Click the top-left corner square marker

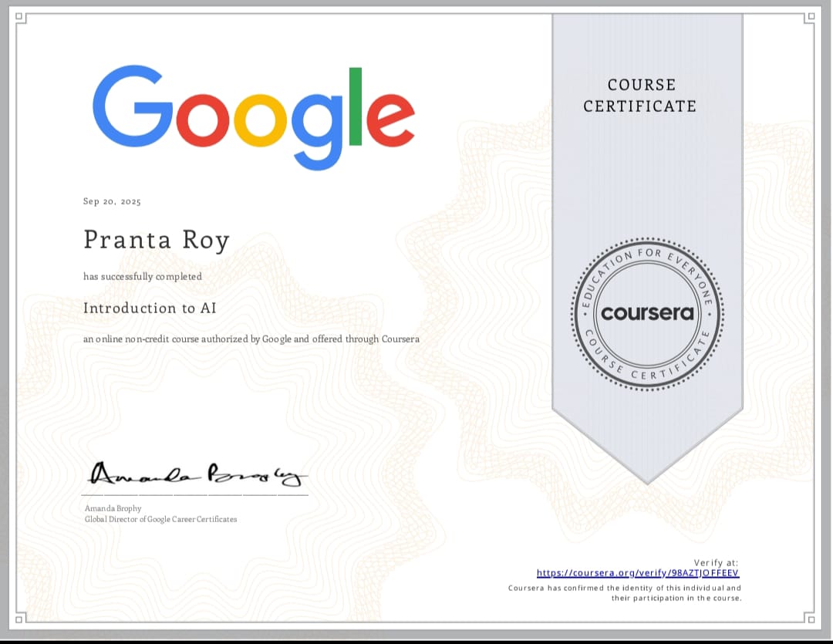pyautogui.click(x=21, y=17)
